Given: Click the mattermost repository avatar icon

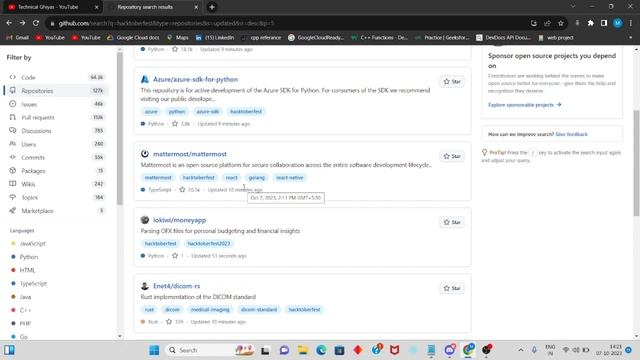Looking at the screenshot, I should [145, 154].
